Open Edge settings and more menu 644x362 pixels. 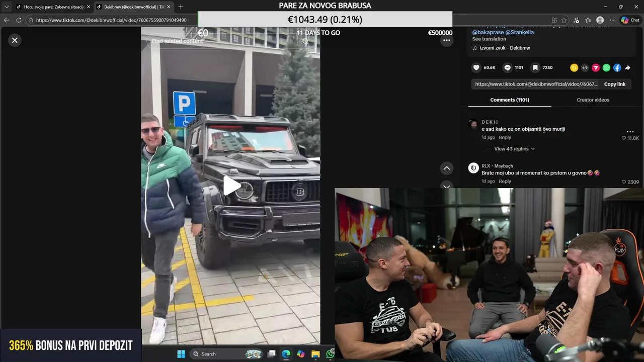[x=612, y=20]
